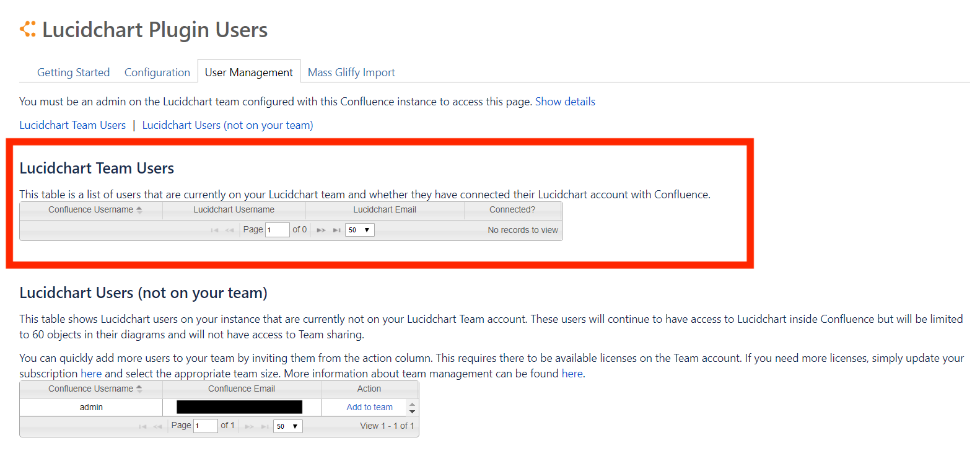Sort not-on-team table by Confluence Username
980x461 pixels.
pyautogui.click(x=91, y=389)
